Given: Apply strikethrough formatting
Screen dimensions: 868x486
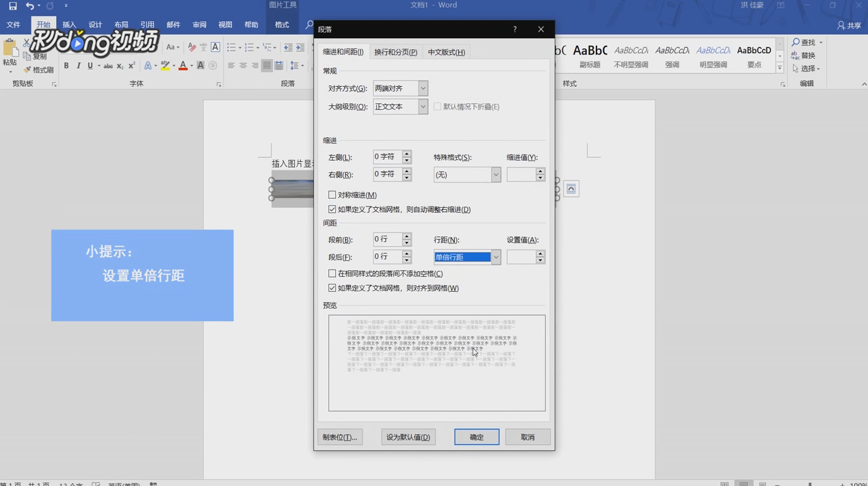Looking at the screenshot, I should coord(108,66).
